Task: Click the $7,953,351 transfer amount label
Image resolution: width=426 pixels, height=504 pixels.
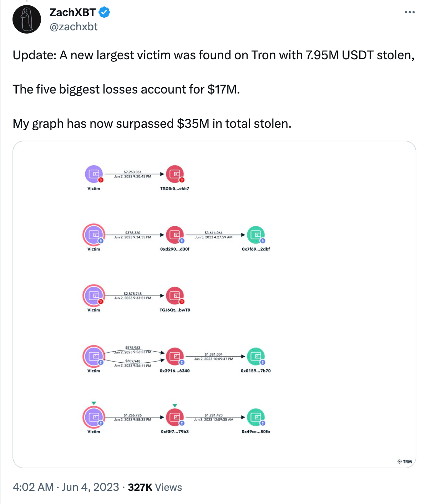Action: coord(132,172)
